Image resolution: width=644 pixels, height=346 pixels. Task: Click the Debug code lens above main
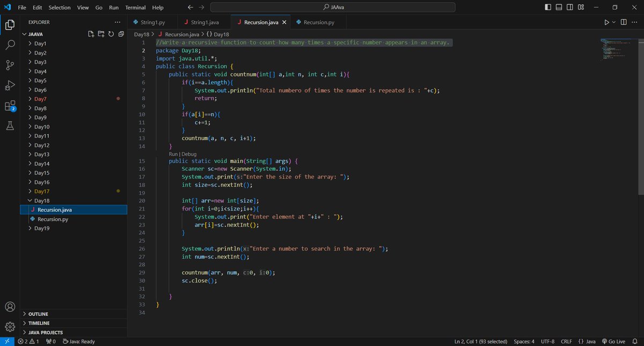click(x=189, y=154)
